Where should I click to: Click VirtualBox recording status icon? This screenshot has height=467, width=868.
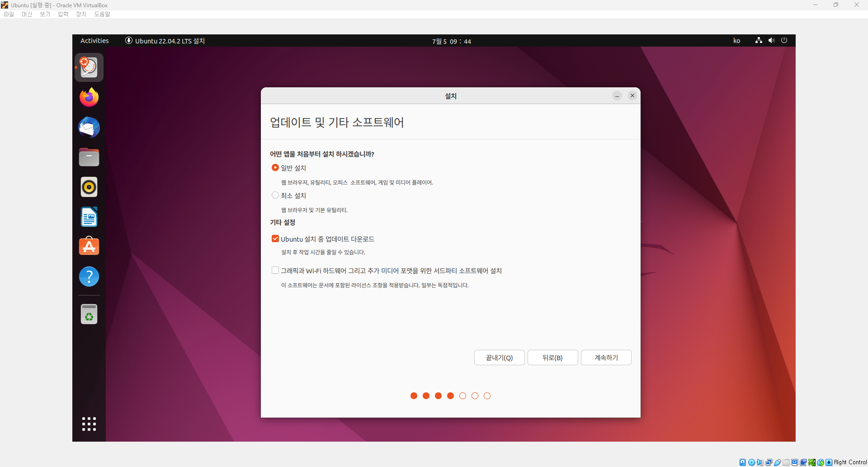coord(803,462)
